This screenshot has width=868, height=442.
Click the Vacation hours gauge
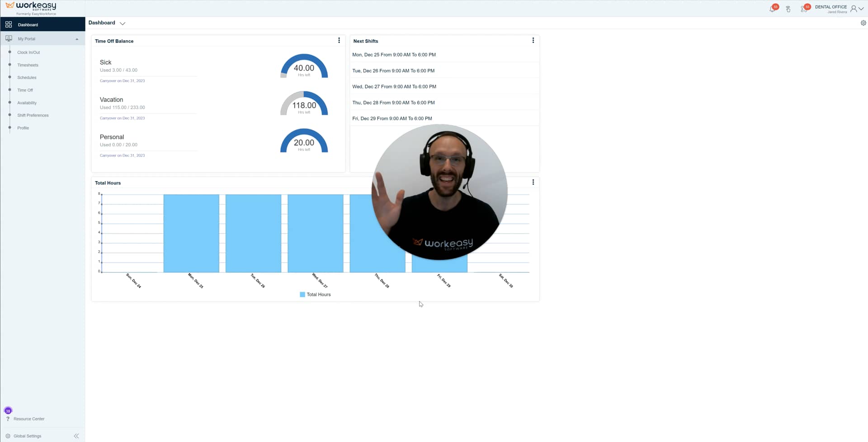304,105
